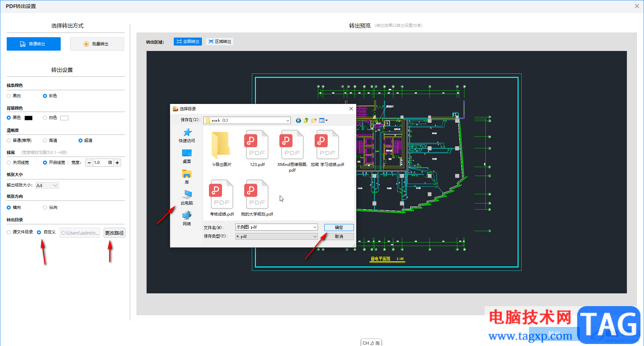Set paper orientation to 纵向

[50, 208]
